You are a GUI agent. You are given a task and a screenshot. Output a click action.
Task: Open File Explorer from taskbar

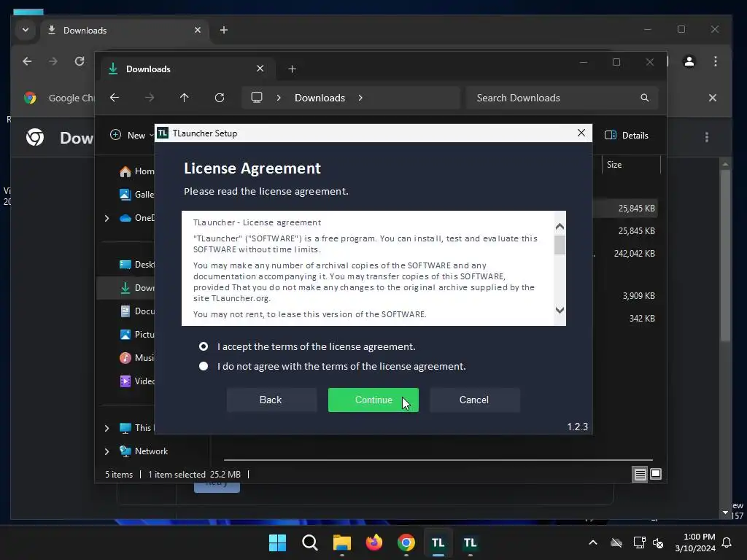click(x=341, y=542)
